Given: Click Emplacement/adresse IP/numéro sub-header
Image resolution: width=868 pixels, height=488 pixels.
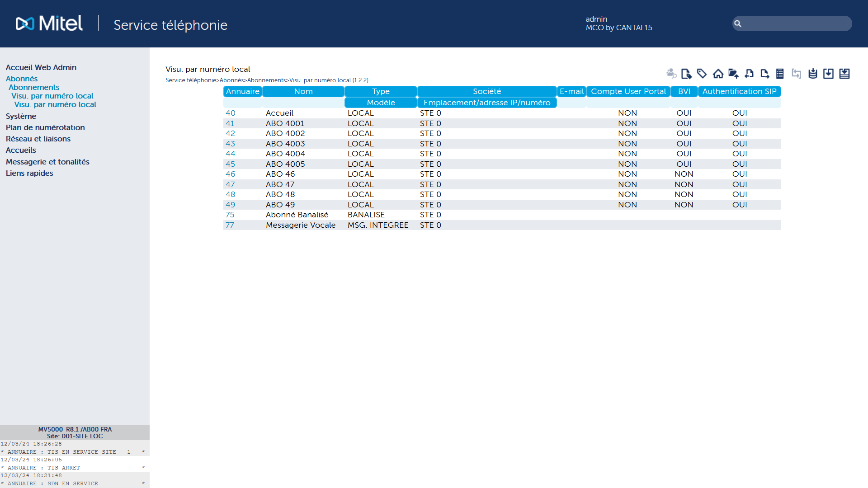Looking at the screenshot, I should (487, 103).
